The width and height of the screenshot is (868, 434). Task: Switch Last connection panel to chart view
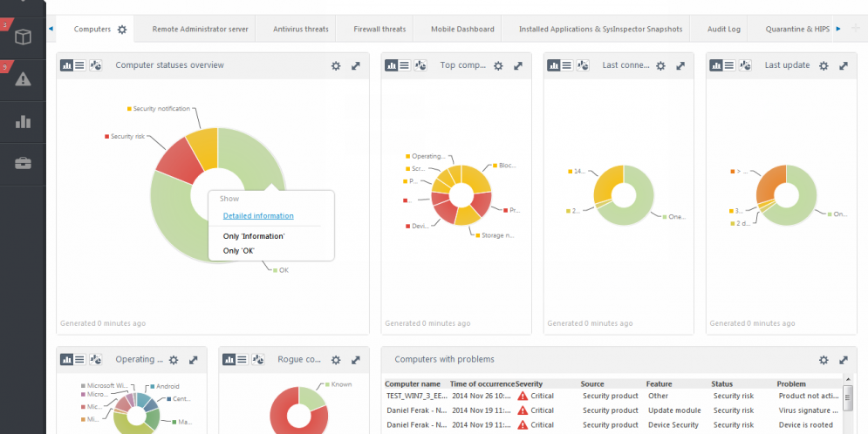pos(554,65)
